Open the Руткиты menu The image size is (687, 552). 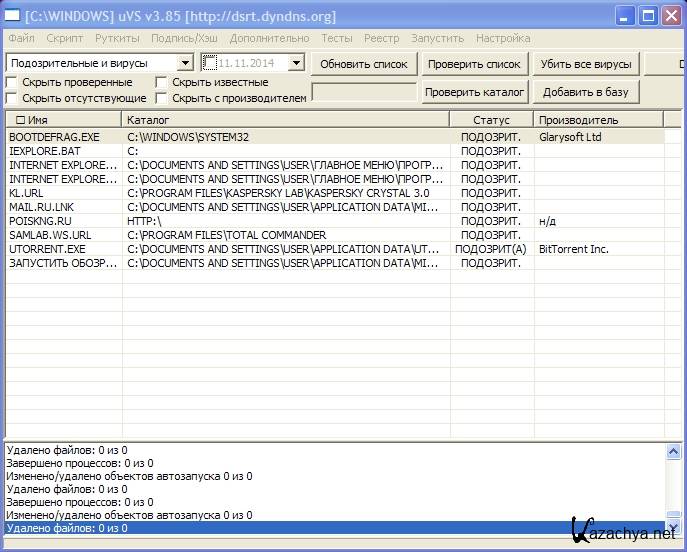[x=117, y=38]
